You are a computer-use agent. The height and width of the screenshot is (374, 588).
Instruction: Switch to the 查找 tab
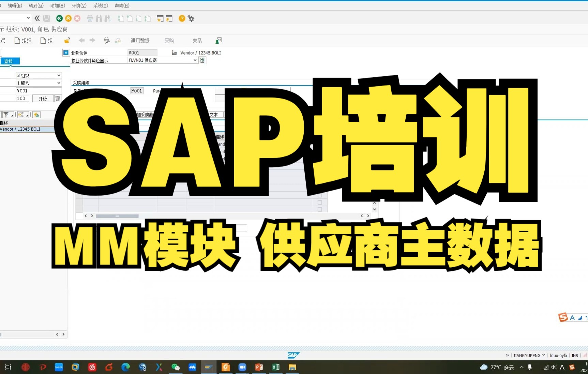tap(10, 61)
